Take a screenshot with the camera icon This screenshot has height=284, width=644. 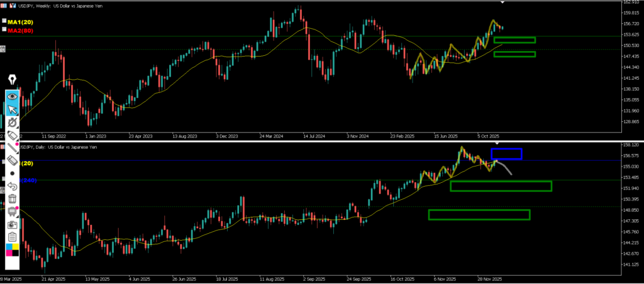(12, 224)
